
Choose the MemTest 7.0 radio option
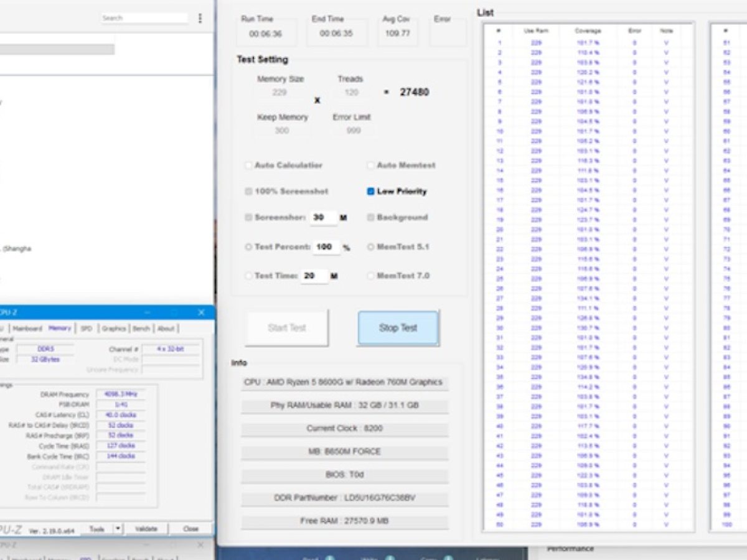371,276
